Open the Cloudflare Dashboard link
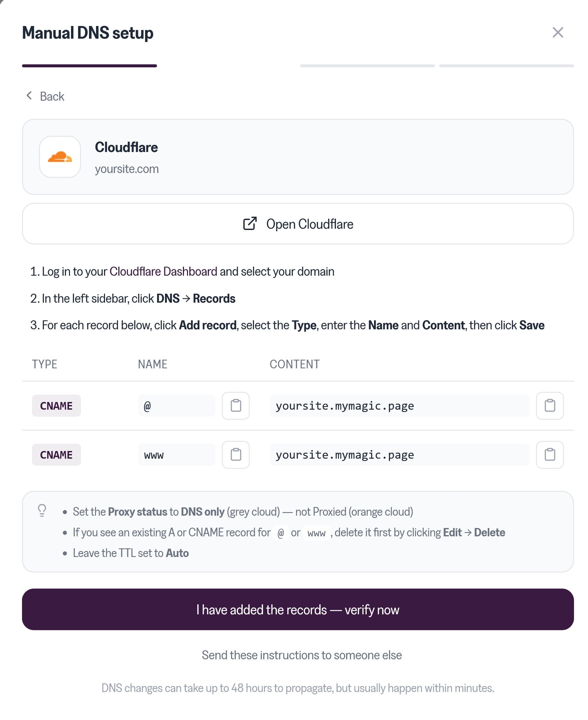The width and height of the screenshot is (588, 720). click(x=163, y=271)
